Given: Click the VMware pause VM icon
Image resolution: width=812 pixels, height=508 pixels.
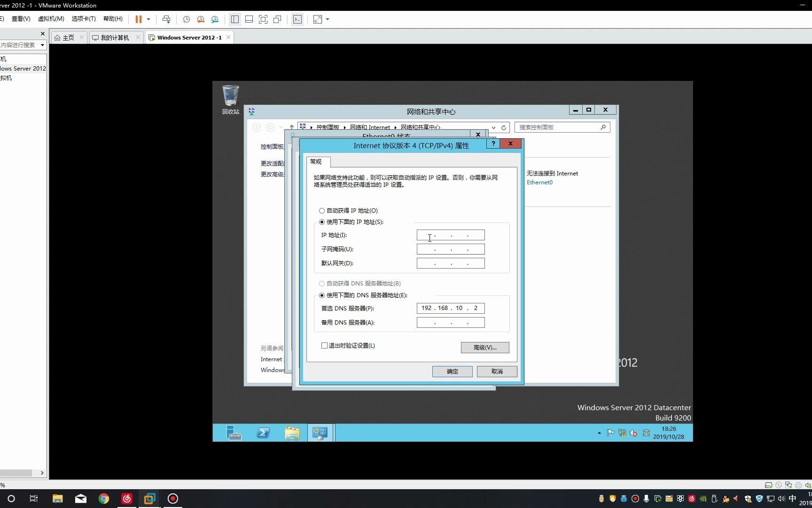Looking at the screenshot, I should click(x=139, y=19).
